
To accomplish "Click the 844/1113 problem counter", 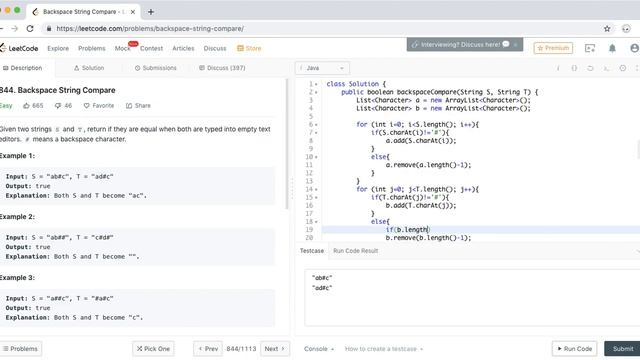I will pyautogui.click(x=241, y=349).
